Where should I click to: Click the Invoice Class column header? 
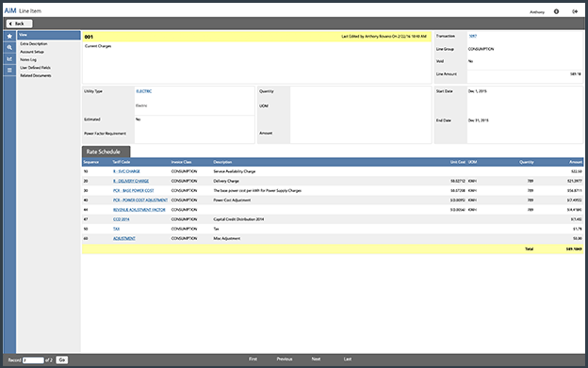[x=182, y=162]
